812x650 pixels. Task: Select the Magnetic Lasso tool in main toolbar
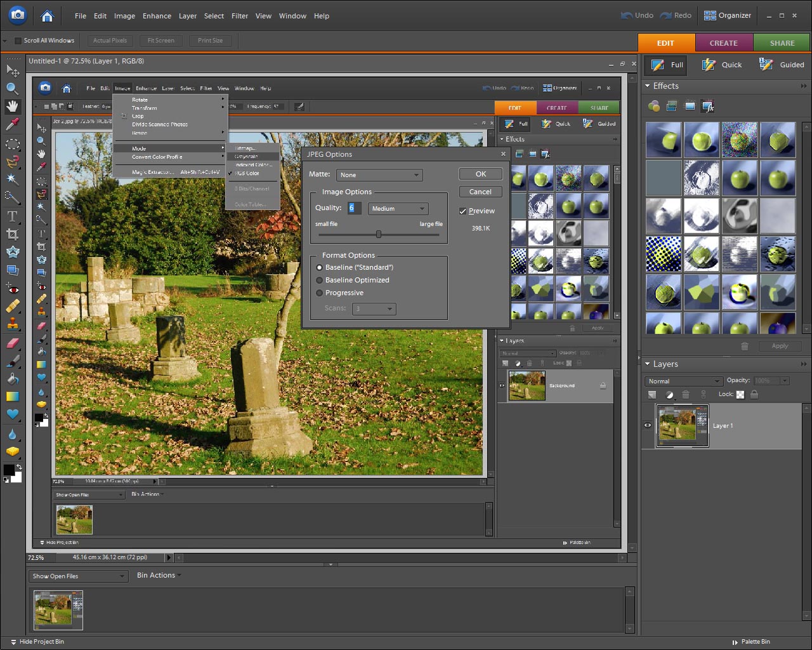click(x=12, y=162)
